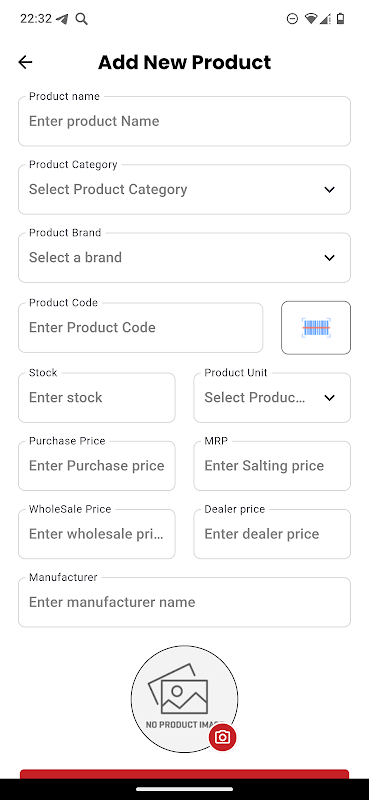Focus the Product Code field

pos(140,328)
